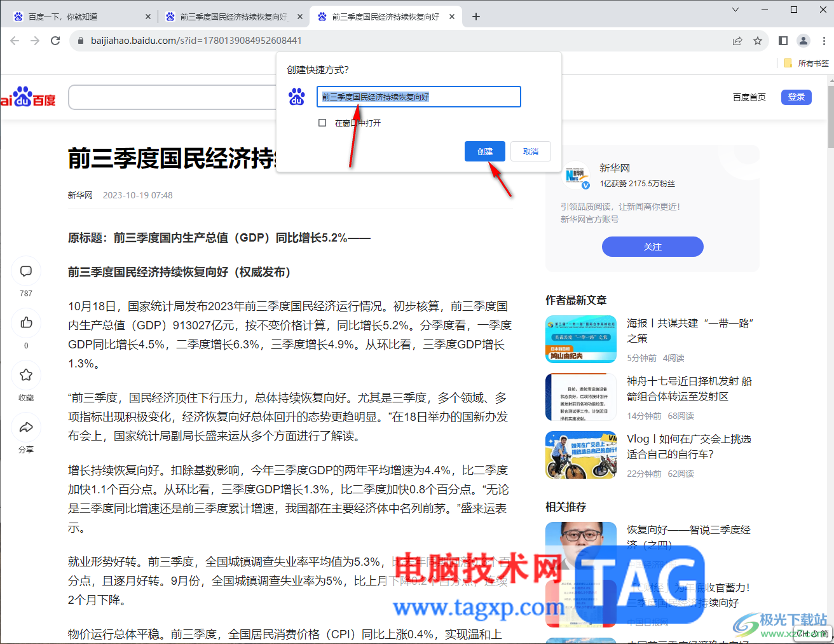
Task: Click the 收藏 star icon
Action: (x=26, y=375)
